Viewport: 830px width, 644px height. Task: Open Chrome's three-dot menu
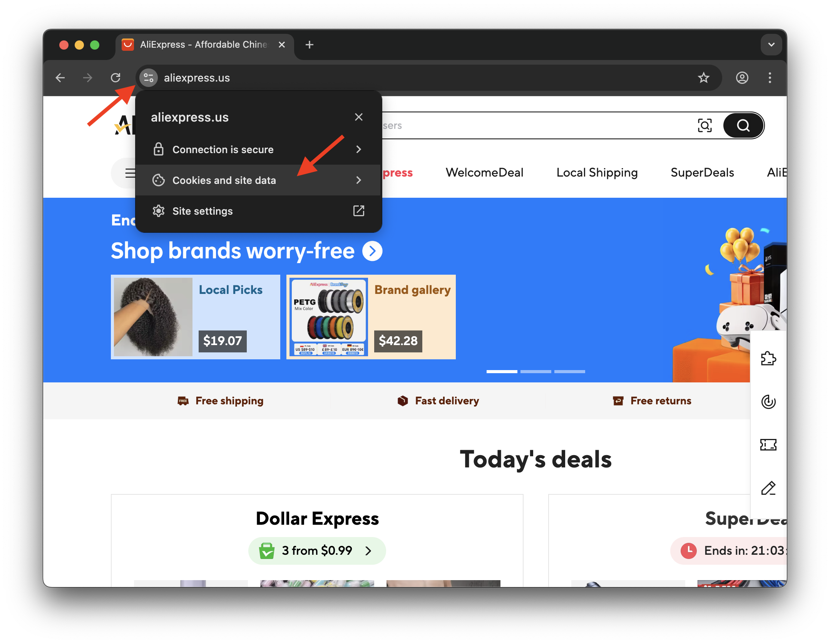[770, 78]
